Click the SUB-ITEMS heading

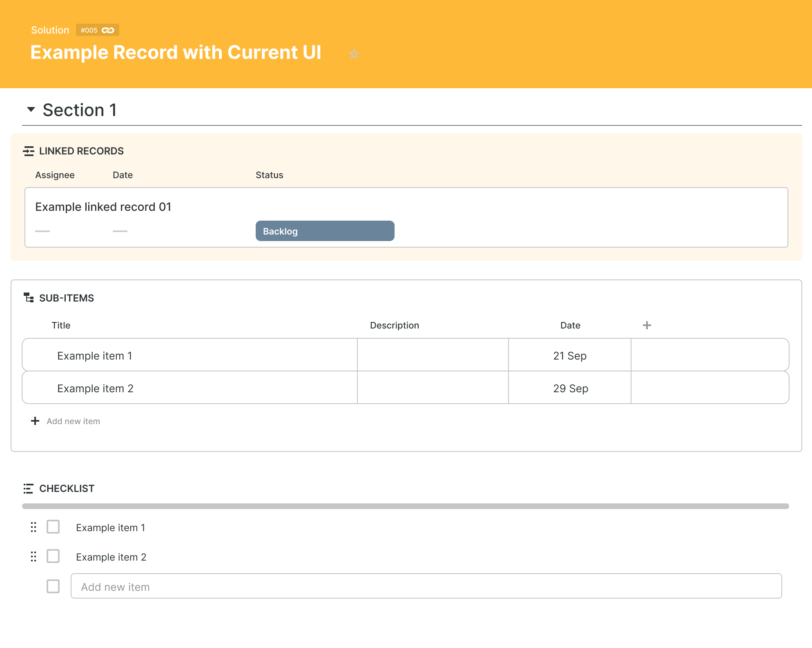[67, 298]
